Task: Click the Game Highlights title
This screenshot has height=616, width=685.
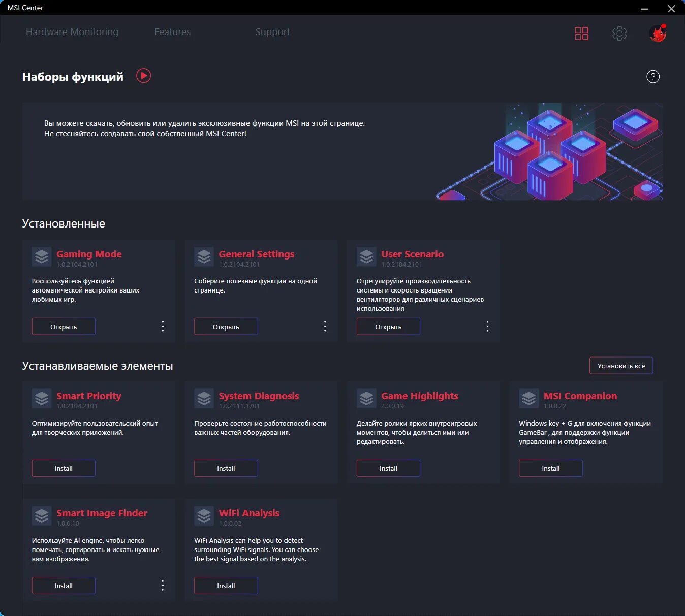Action: [x=420, y=396]
